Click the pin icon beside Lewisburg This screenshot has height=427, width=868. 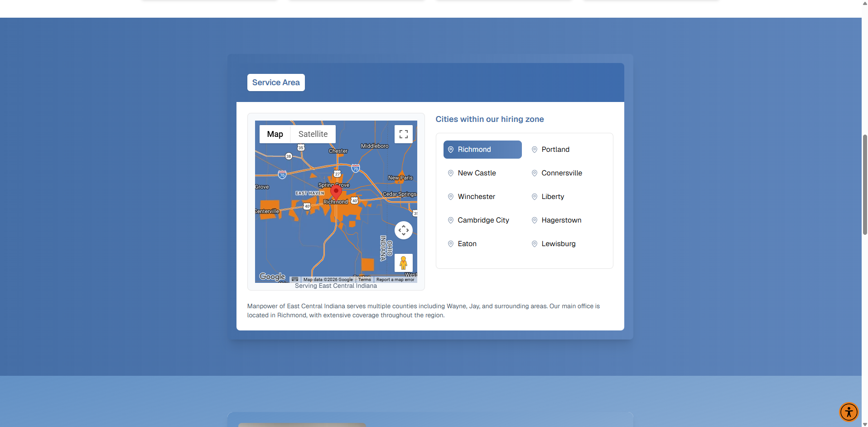[x=535, y=244]
